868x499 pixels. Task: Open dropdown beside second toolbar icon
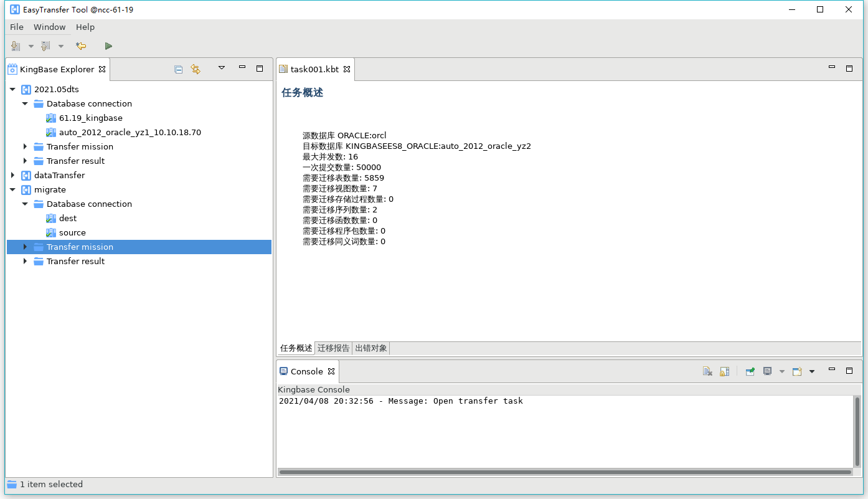61,46
